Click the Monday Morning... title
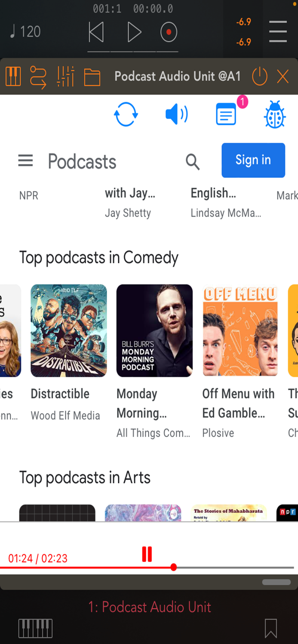 point(141,404)
